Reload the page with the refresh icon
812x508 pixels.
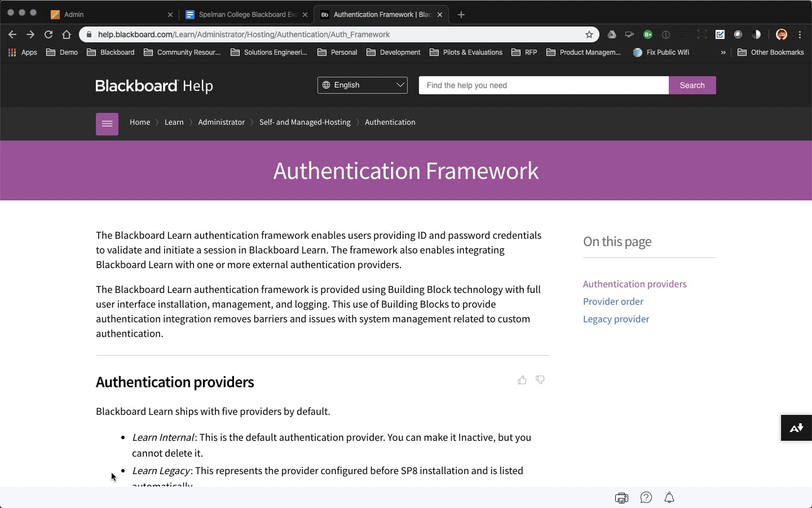(48, 34)
